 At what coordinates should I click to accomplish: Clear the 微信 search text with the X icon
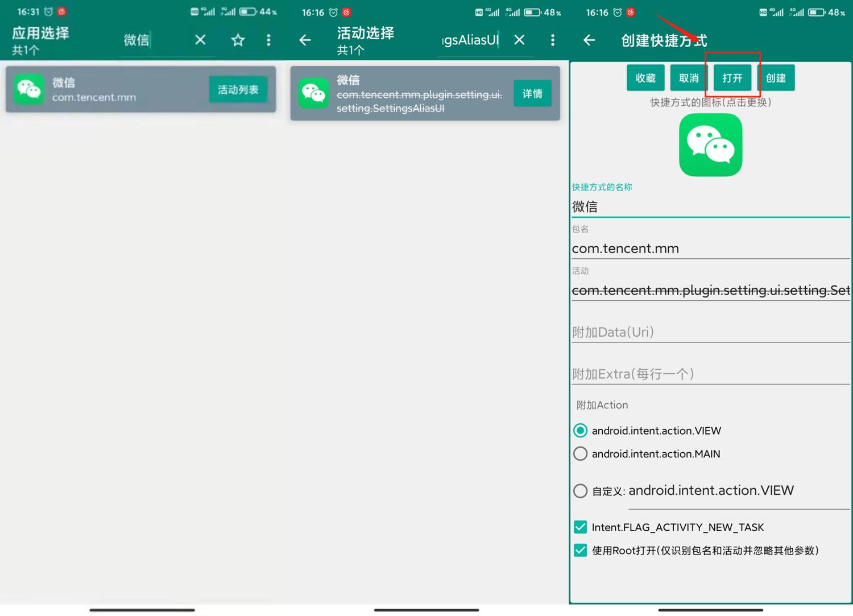pyautogui.click(x=200, y=40)
